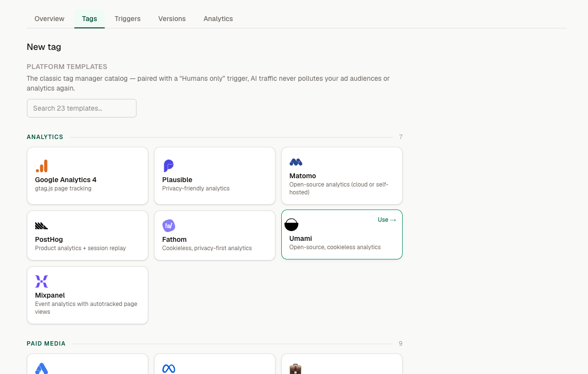The width and height of the screenshot is (588, 374).
Task: Select the Tags tab
Action: [90, 19]
